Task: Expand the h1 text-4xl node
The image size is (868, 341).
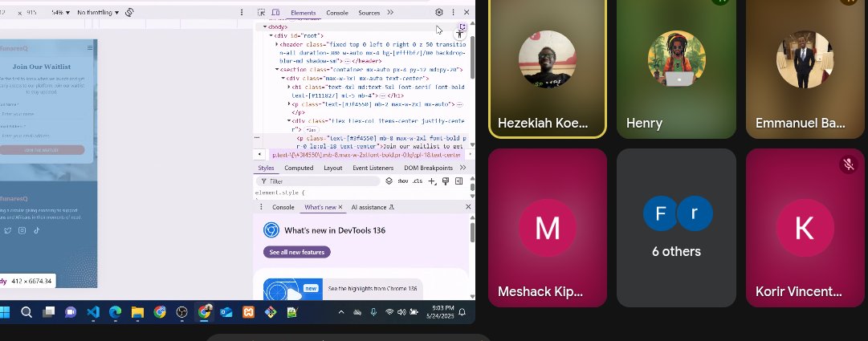Action: [289, 87]
